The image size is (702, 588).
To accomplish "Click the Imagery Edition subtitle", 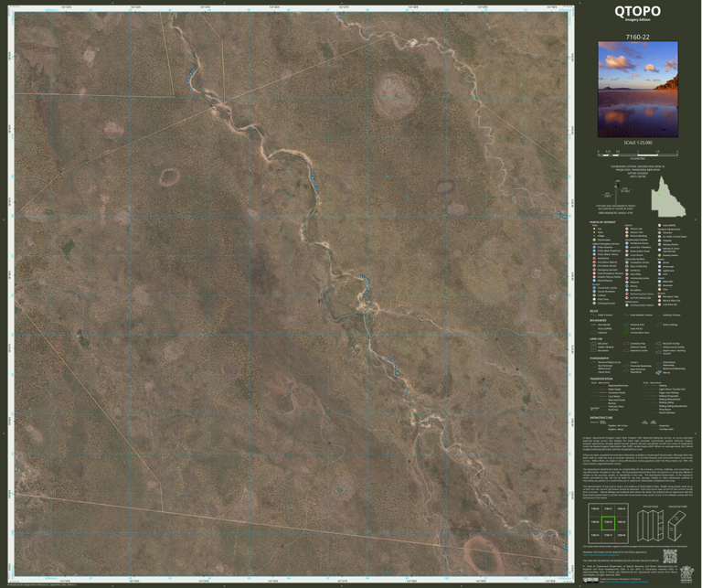I will pyautogui.click(x=638, y=20).
